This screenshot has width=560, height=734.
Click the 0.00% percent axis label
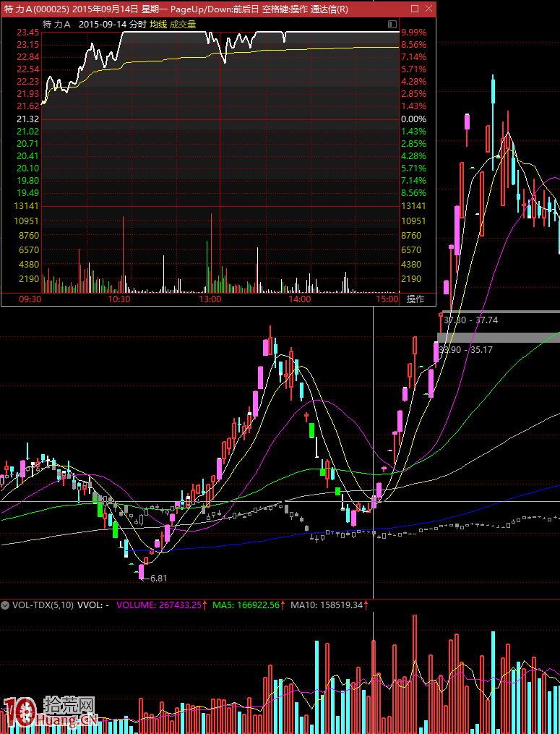click(413, 119)
